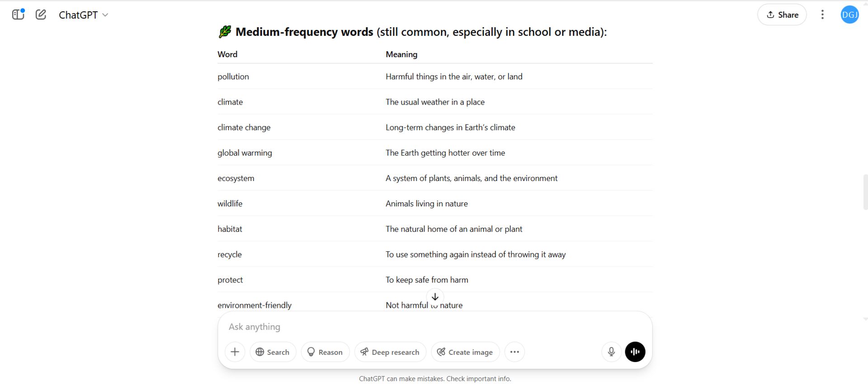Open the sidebar panel icon
Viewport: 868px width, 387px height.
tap(18, 14)
